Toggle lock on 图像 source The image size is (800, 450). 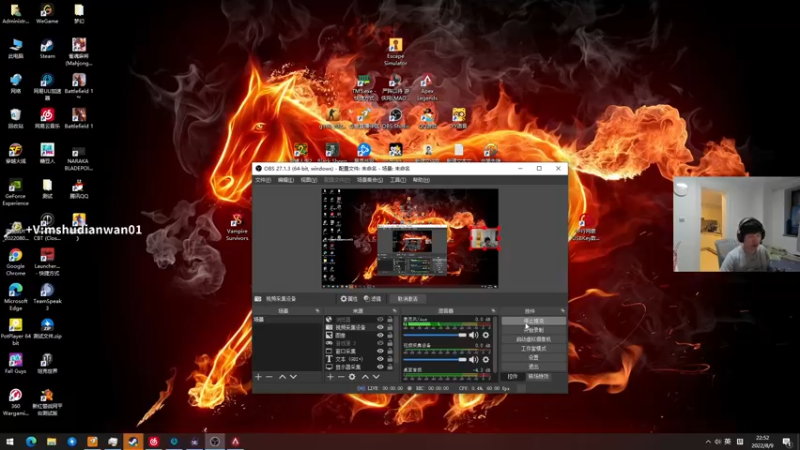click(x=390, y=335)
